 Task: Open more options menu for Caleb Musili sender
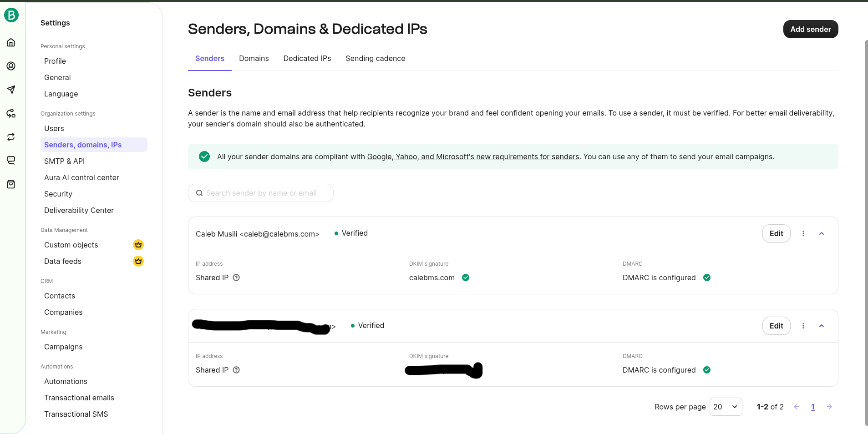pyautogui.click(x=803, y=233)
